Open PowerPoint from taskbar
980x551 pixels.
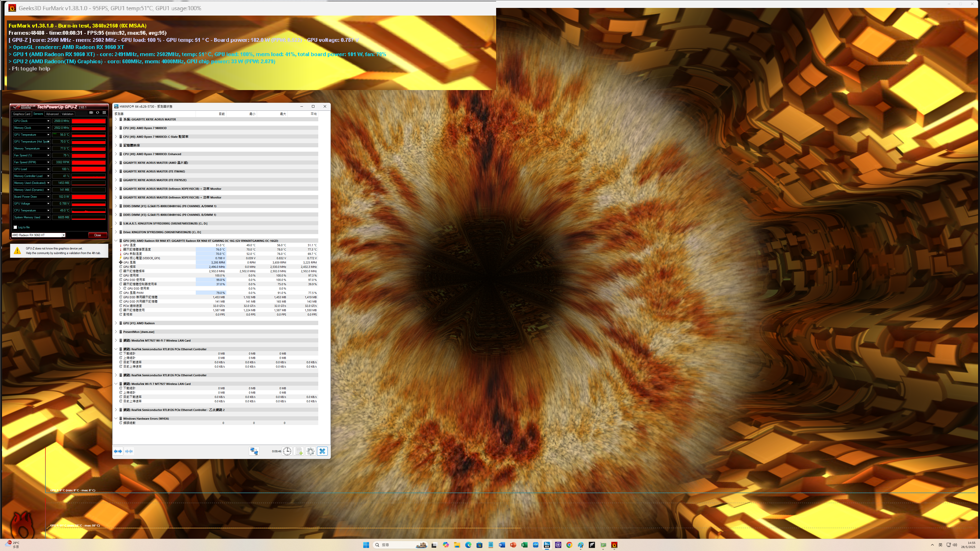pyautogui.click(x=513, y=545)
